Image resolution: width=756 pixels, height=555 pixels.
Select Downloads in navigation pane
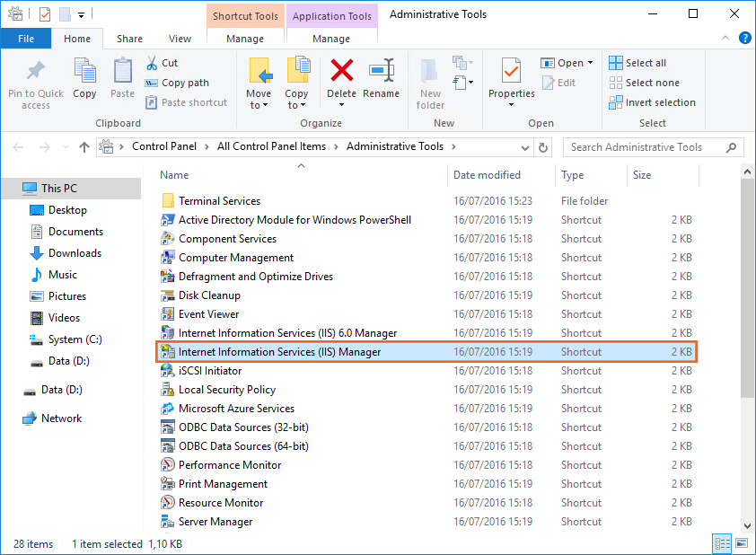pos(75,253)
